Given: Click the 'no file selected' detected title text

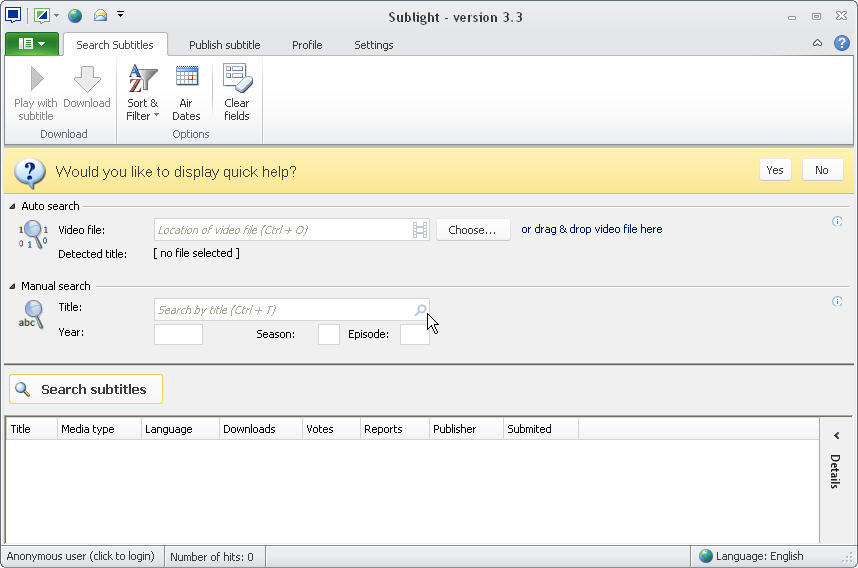Looking at the screenshot, I should 196,253.
